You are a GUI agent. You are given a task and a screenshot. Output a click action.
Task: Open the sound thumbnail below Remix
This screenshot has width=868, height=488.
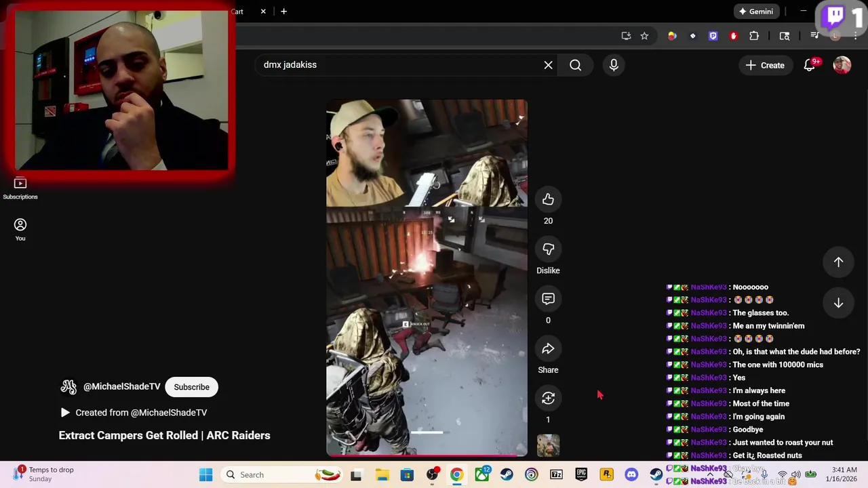[x=548, y=445]
